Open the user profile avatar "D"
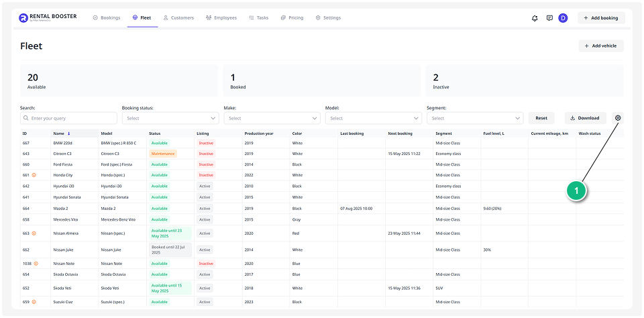Image resolution: width=644 pixels, height=318 pixels. point(563,18)
